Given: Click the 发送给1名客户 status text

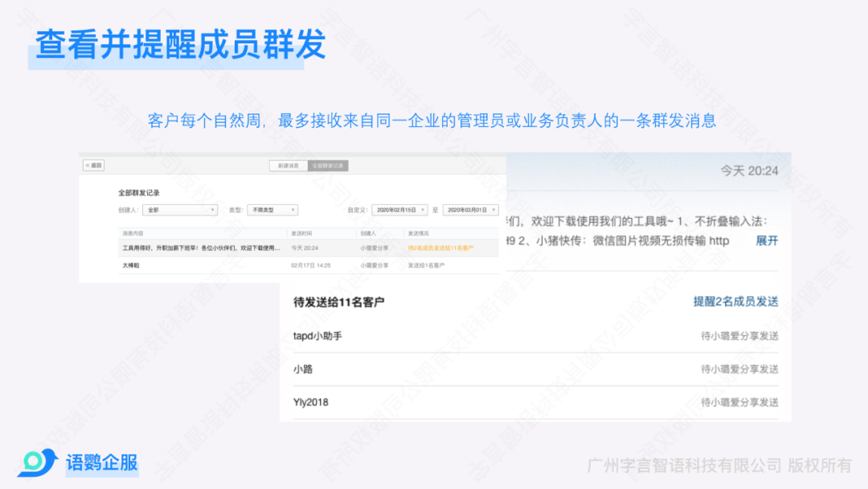Looking at the screenshot, I should pos(426,265).
